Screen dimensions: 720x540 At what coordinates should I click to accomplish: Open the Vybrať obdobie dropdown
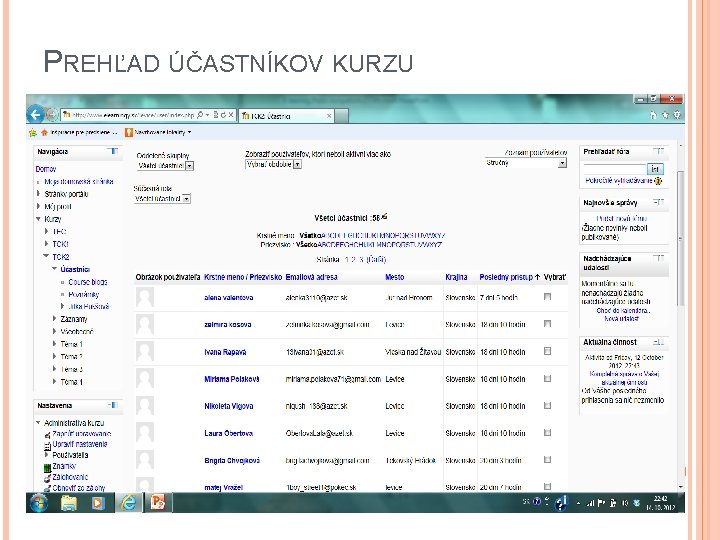274,164
